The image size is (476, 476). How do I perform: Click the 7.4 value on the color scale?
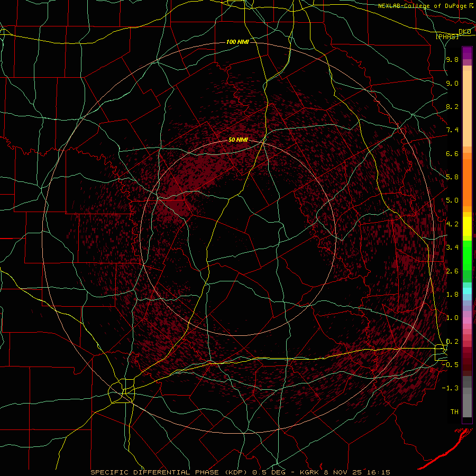[x=452, y=130]
